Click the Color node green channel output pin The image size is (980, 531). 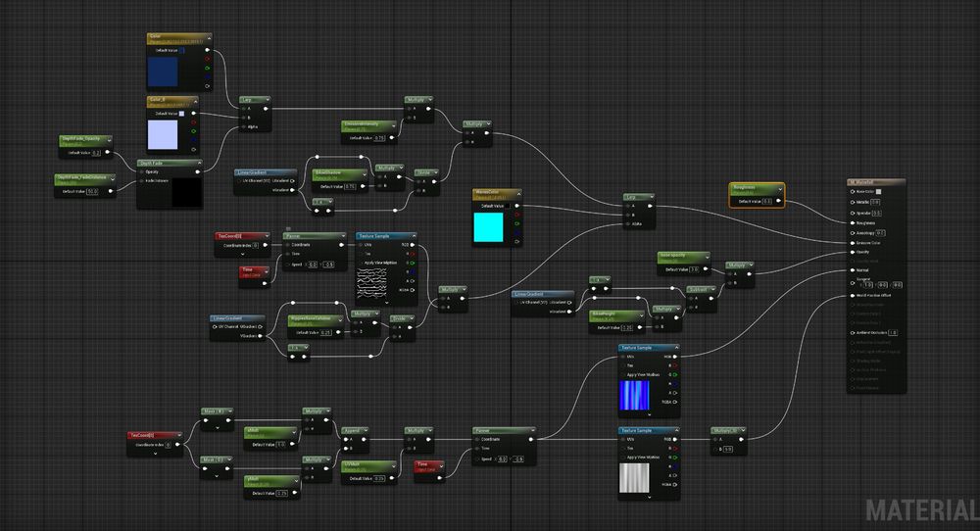click(x=207, y=68)
